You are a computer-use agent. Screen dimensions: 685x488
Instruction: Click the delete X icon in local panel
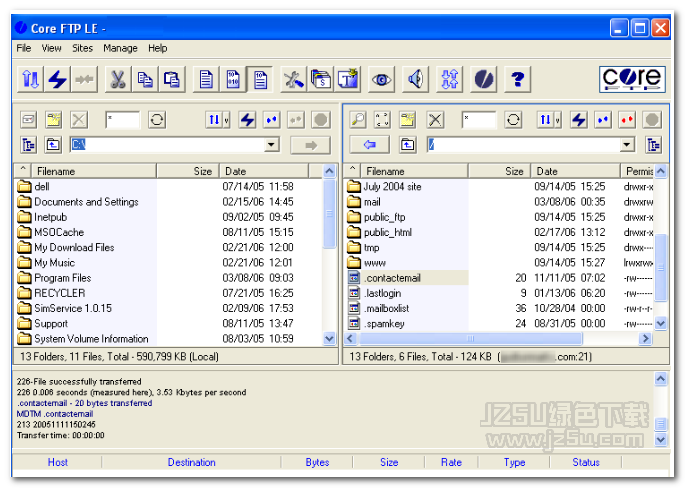tap(79, 120)
